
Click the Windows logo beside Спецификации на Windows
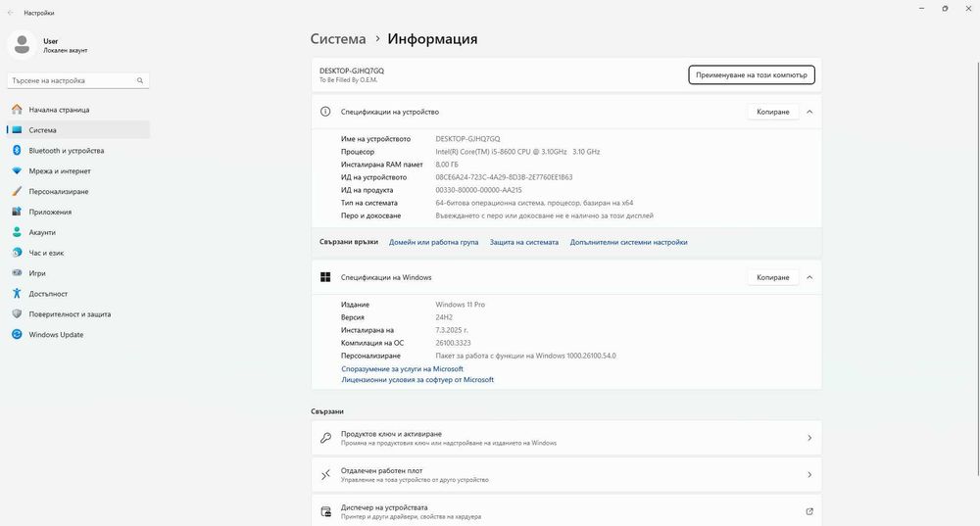click(x=325, y=277)
